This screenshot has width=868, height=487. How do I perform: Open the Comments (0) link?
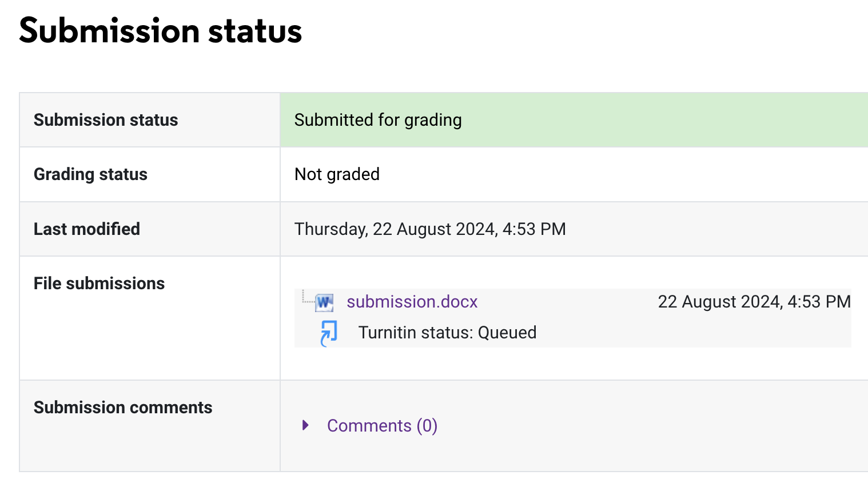pos(382,426)
